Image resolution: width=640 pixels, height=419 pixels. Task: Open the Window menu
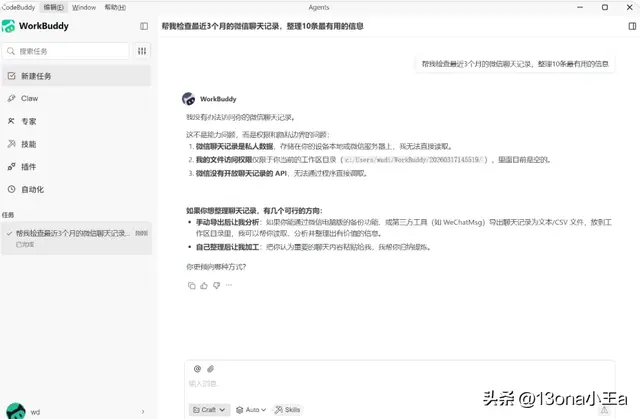pyautogui.click(x=84, y=7)
